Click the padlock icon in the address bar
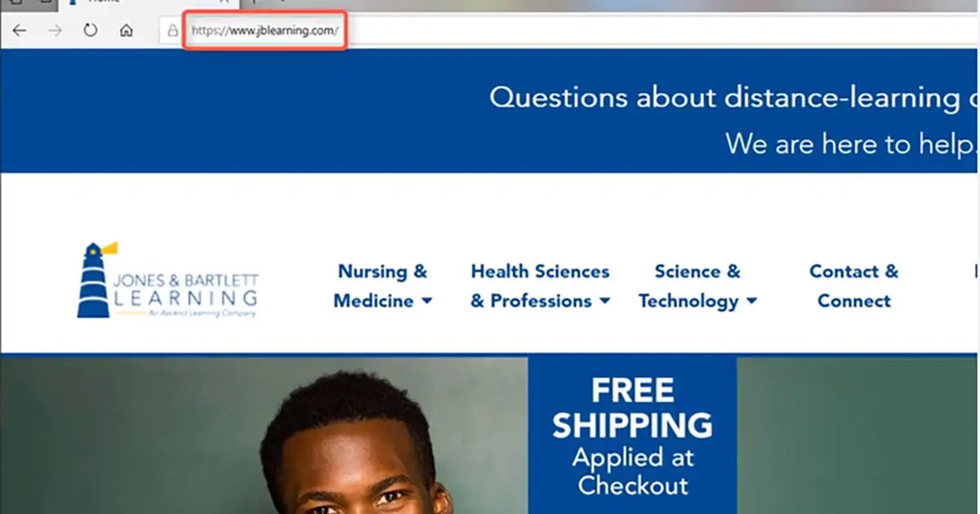 click(x=171, y=32)
